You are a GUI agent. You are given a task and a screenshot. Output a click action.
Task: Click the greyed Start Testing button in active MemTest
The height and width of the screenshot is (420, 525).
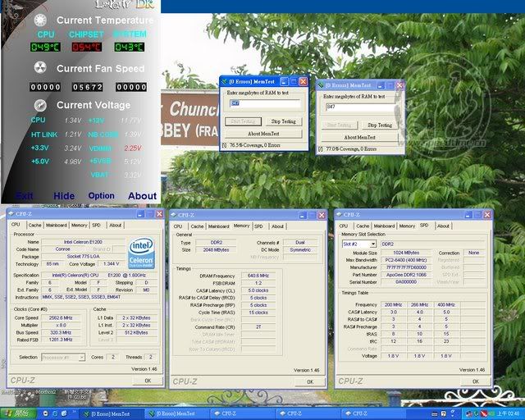click(244, 121)
